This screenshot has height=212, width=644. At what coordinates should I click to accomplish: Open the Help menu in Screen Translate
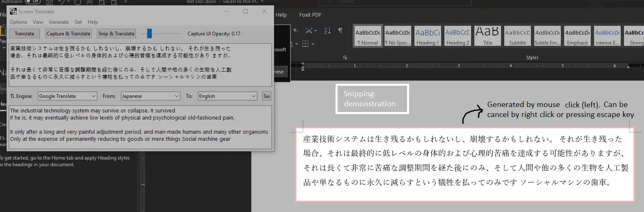pyautogui.click(x=93, y=22)
